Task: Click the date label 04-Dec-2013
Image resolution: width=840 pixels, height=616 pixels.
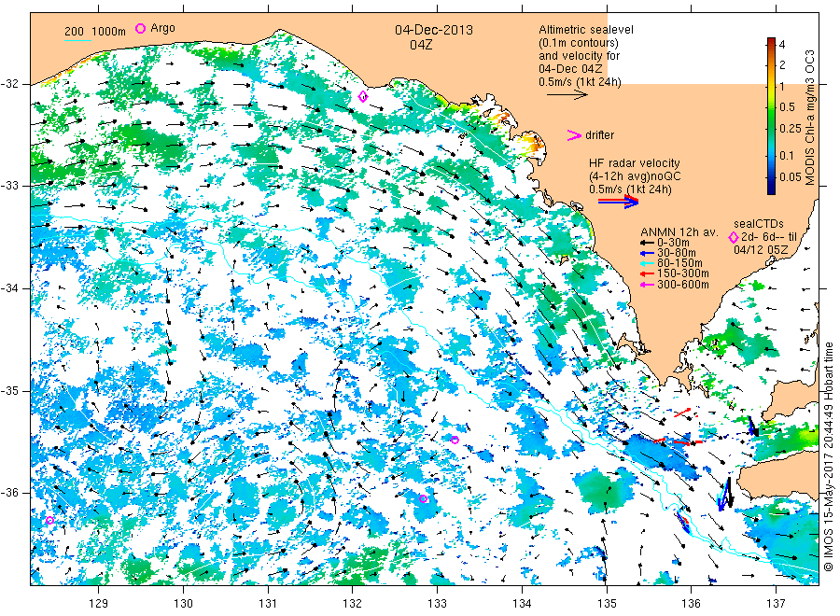Action: tap(434, 30)
